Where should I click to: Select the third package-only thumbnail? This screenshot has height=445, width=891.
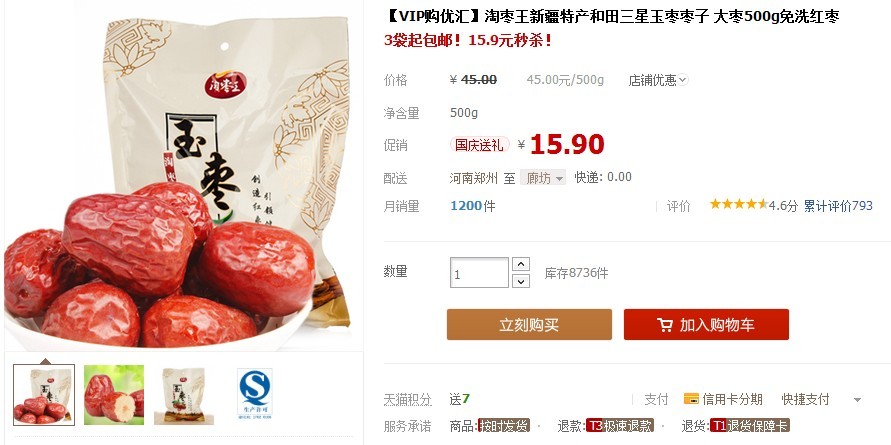(184, 394)
